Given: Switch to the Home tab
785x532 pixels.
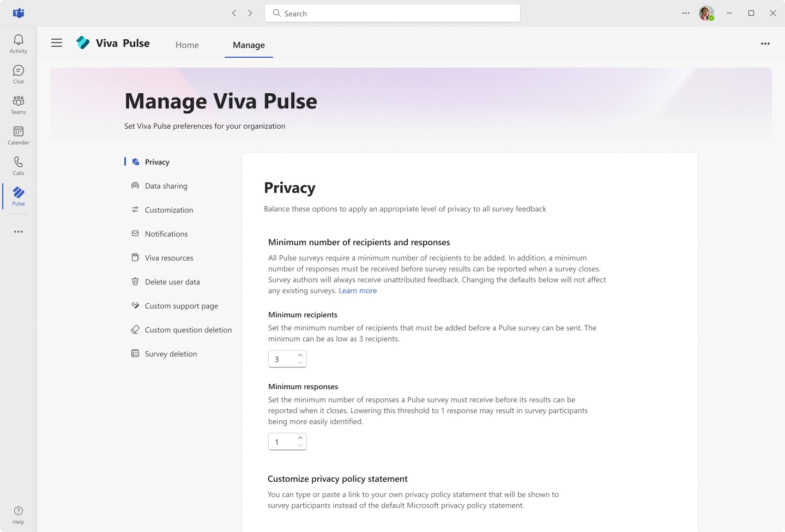Looking at the screenshot, I should (187, 45).
